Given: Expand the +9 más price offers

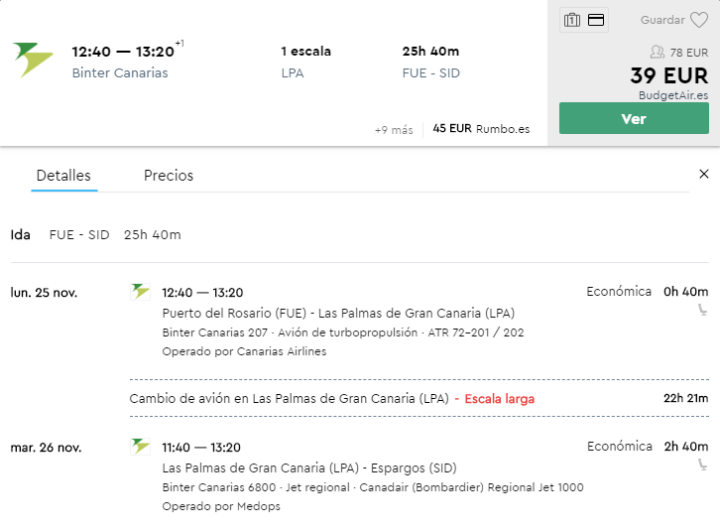Looking at the screenshot, I should (x=393, y=129).
